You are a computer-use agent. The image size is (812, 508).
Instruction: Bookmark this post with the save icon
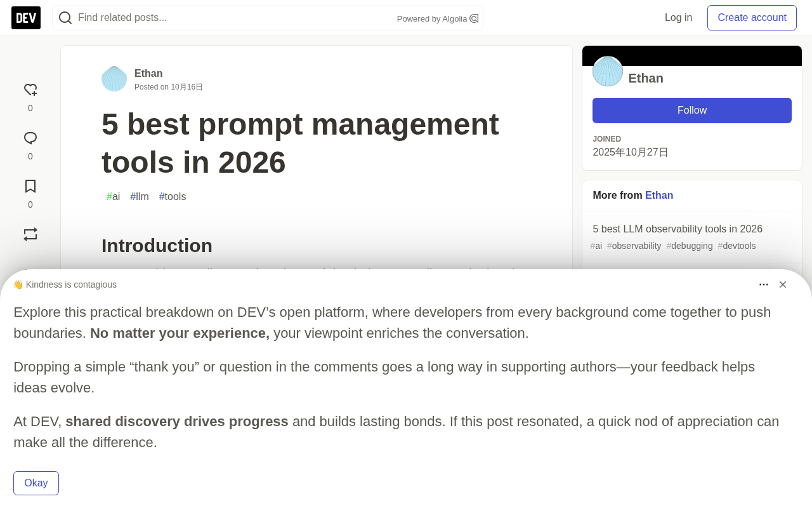30,186
